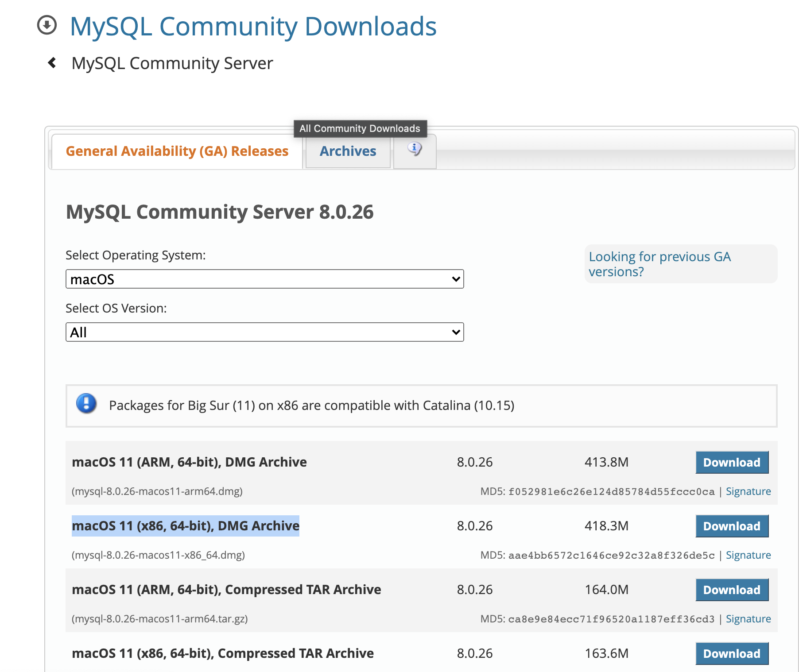Click filename mysql-8.0.26-macos11-x86_64.dmg
Image resolution: width=799 pixels, height=672 pixels.
click(x=158, y=555)
